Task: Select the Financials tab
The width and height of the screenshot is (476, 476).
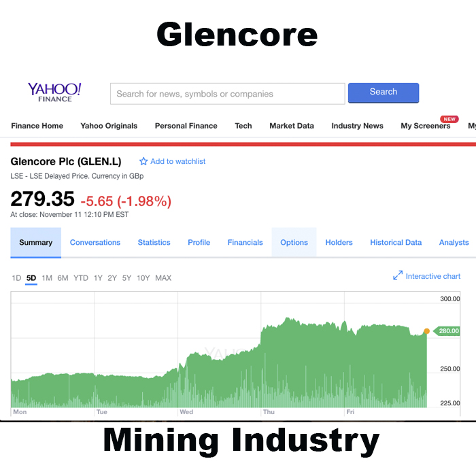Action: pyautogui.click(x=245, y=243)
